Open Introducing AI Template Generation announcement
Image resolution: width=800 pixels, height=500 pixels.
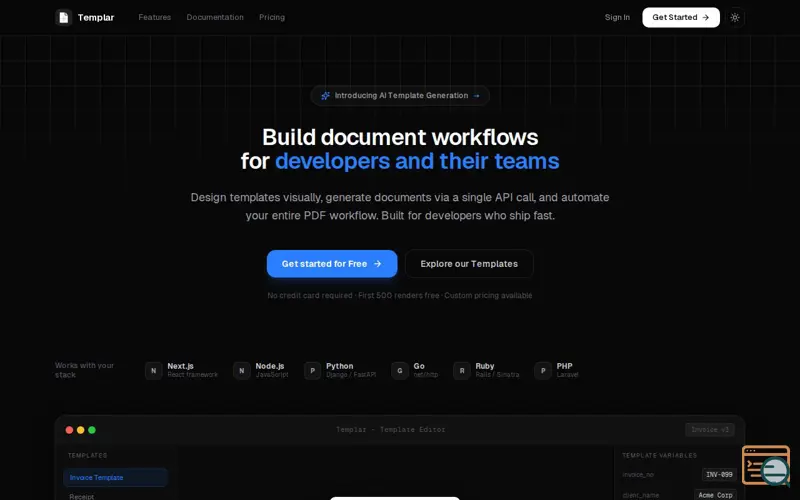(x=400, y=95)
